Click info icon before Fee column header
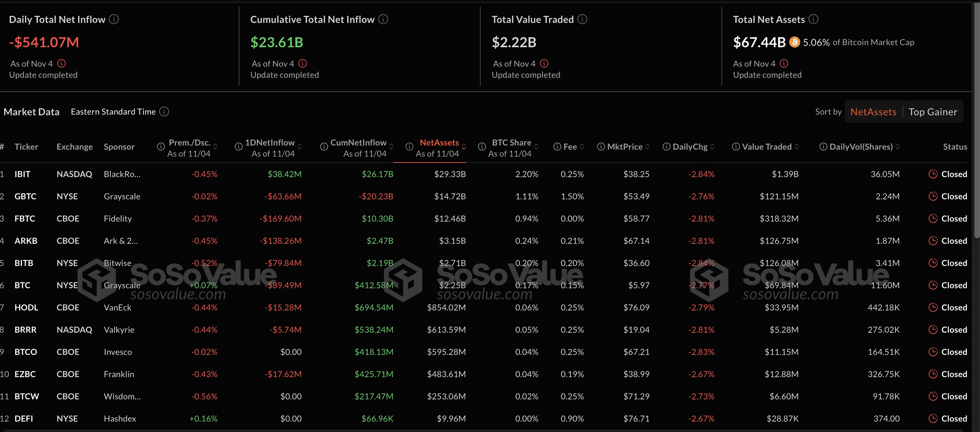The width and height of the screenshot is (980, 432). pos(557,147)
